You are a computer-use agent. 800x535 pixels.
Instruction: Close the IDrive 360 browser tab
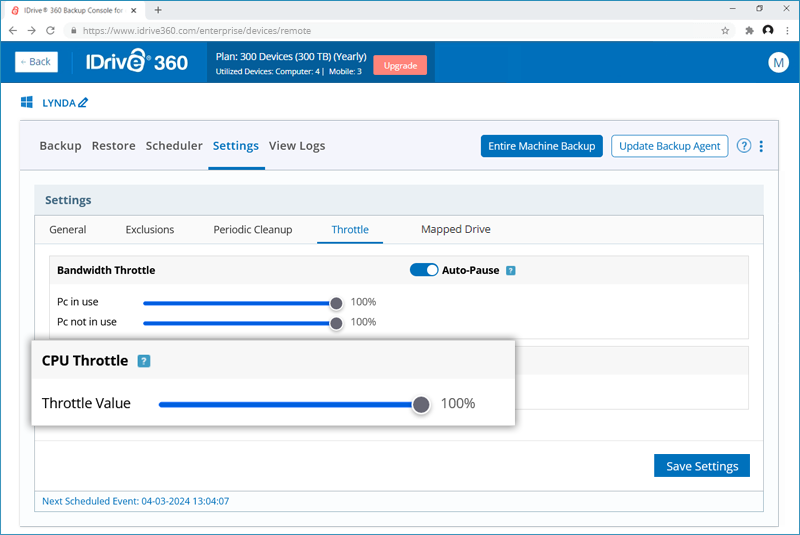tap(134, 10)
